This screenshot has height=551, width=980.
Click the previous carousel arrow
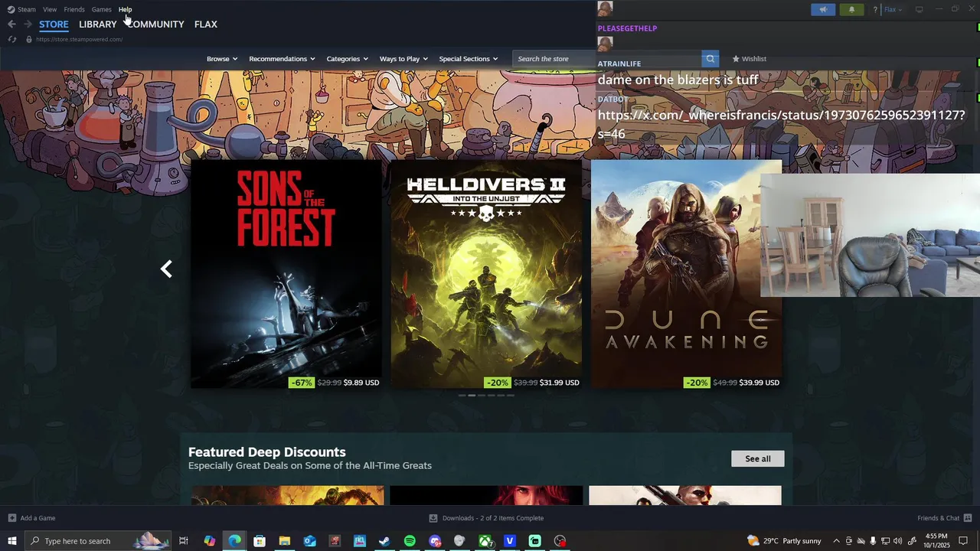pyautogui.click(x=166, y=269)
